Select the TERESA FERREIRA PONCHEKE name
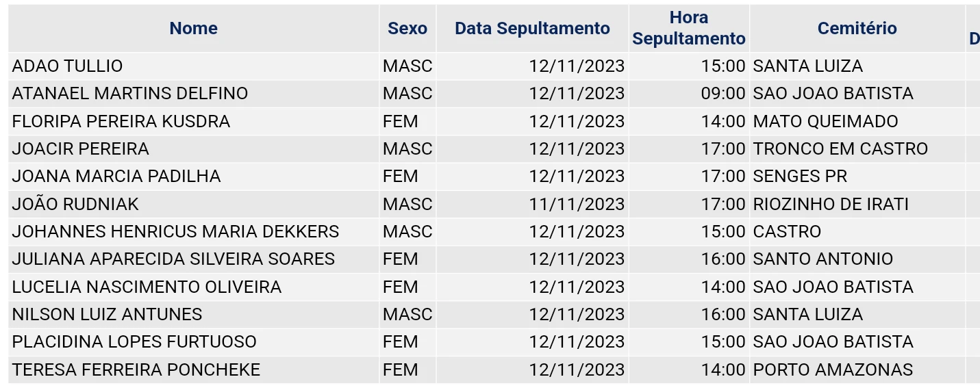The height and width of the screenshot is (390, 980). [136, 370]
